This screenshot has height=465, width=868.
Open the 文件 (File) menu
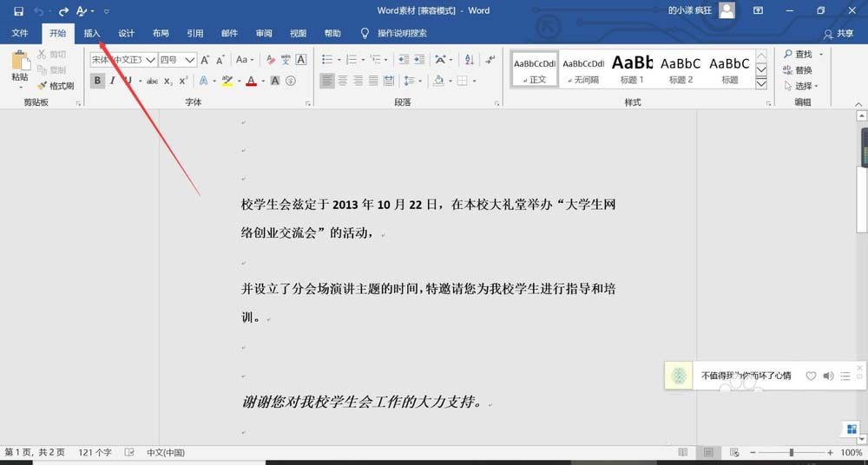coord(20,33)
